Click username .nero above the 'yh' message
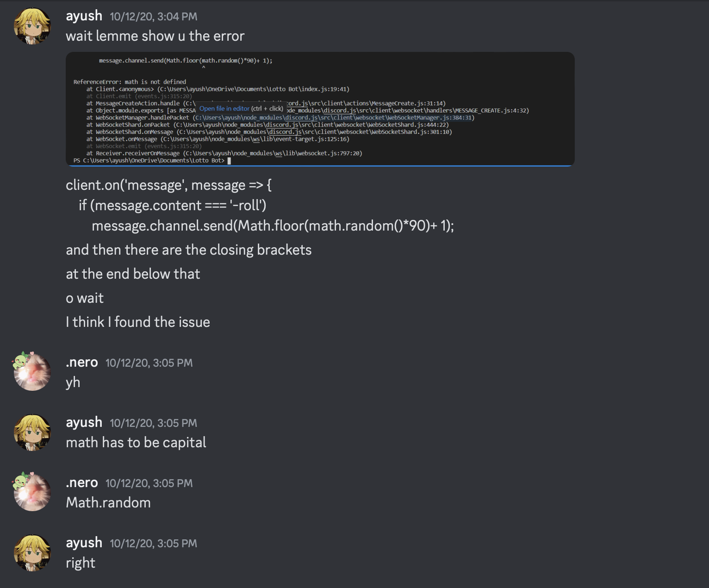The image size is (709, 588). click(x=82, y=363)
